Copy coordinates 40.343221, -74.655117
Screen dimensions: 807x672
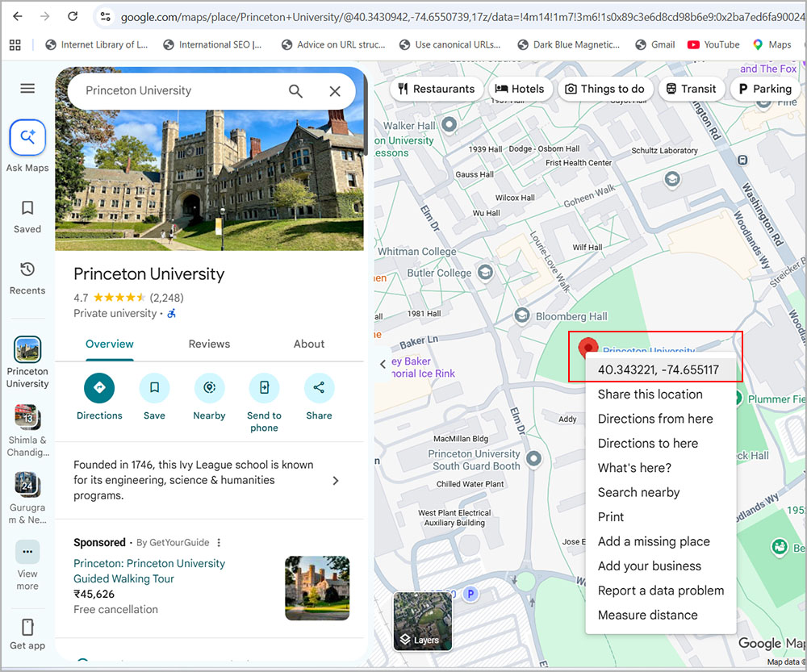click(x=661, y=369)
